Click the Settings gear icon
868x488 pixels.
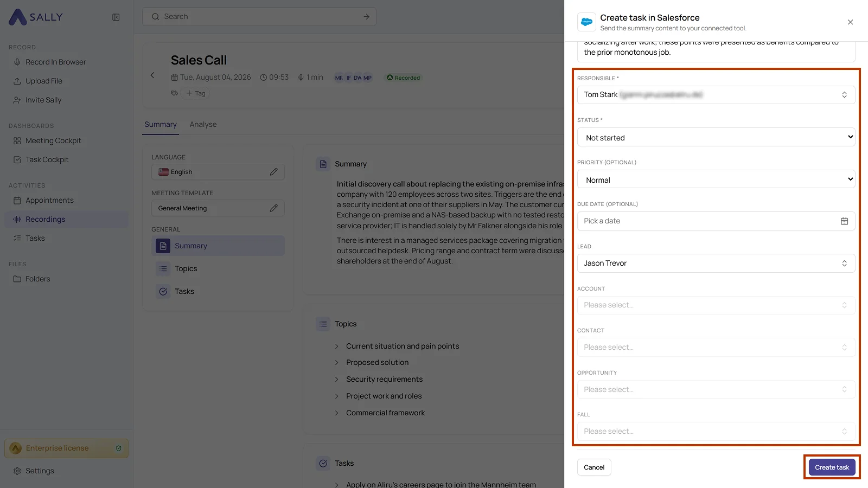click(17, 471)
